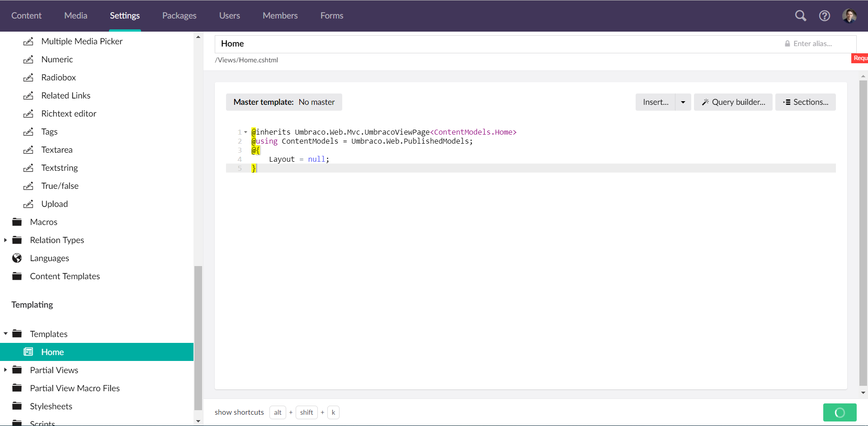The height and width of the screenshot is (426, 868).
Task: Open the Sections dialog
Action: pos(806,102)
